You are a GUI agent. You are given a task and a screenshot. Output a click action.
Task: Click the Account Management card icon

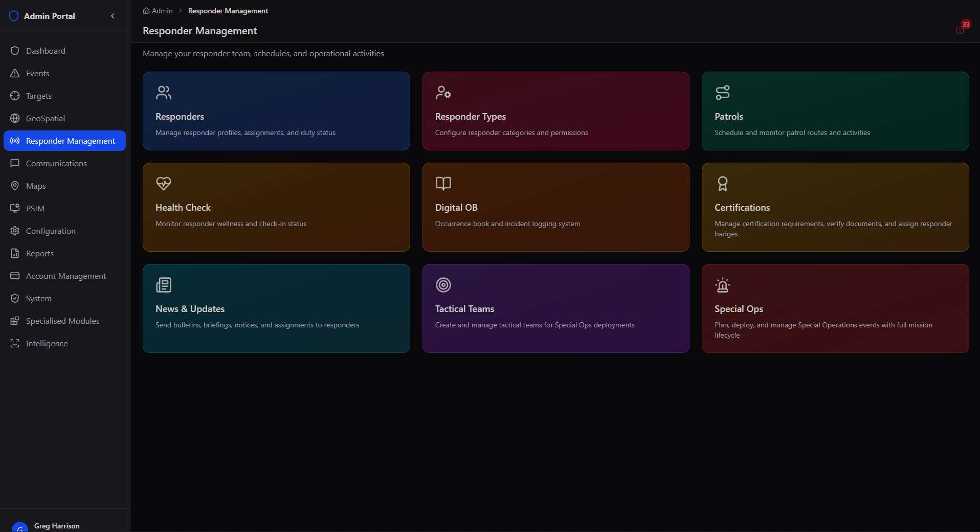pyautogui.click(x=15, y=276)
